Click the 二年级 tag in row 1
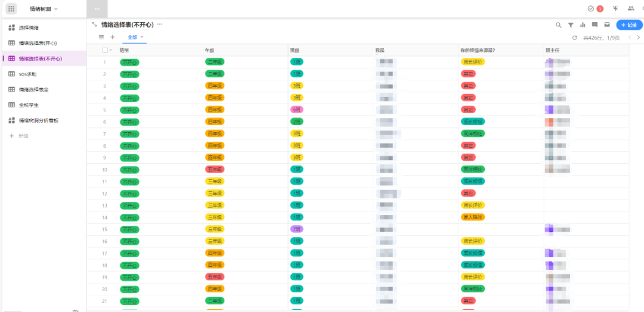 coord(215,62)
